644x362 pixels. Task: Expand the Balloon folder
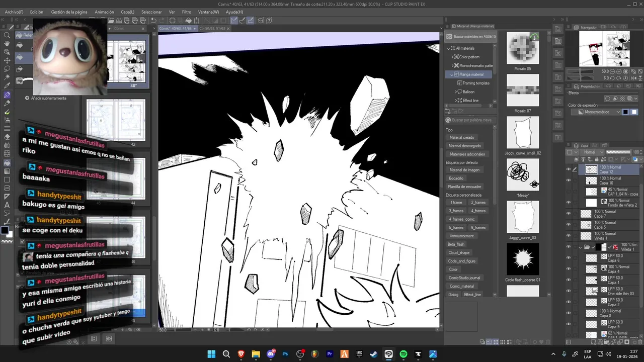coord(456,92)
